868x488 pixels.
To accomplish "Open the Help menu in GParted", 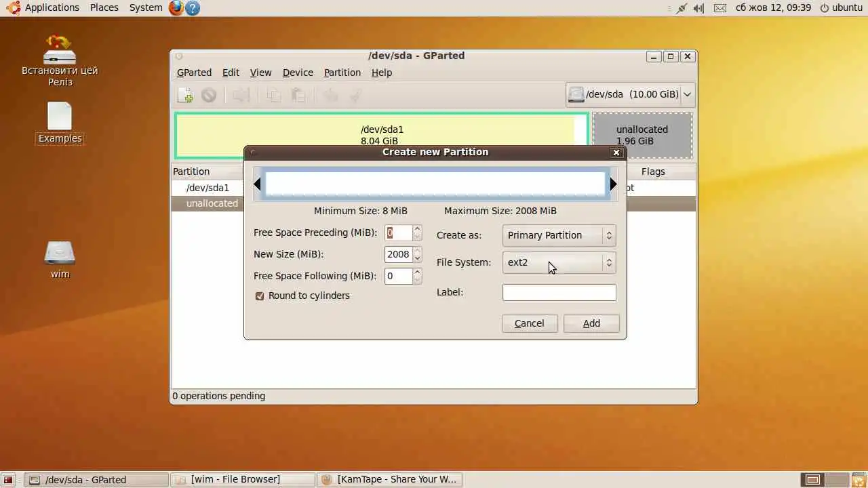I will coord(382,73).
